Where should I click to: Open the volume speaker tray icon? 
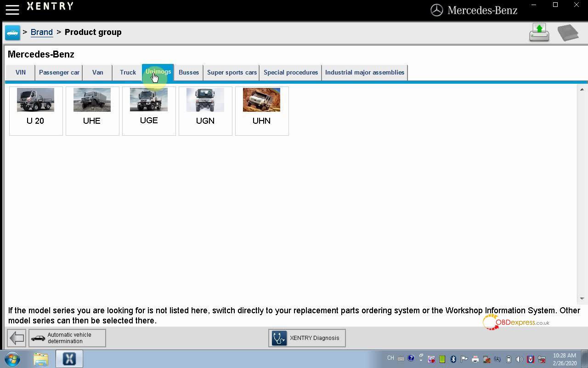pos(520,359)
